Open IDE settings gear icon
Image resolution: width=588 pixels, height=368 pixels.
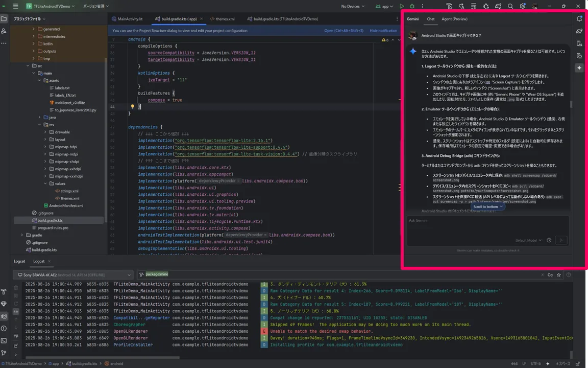[x=523, y=6]
